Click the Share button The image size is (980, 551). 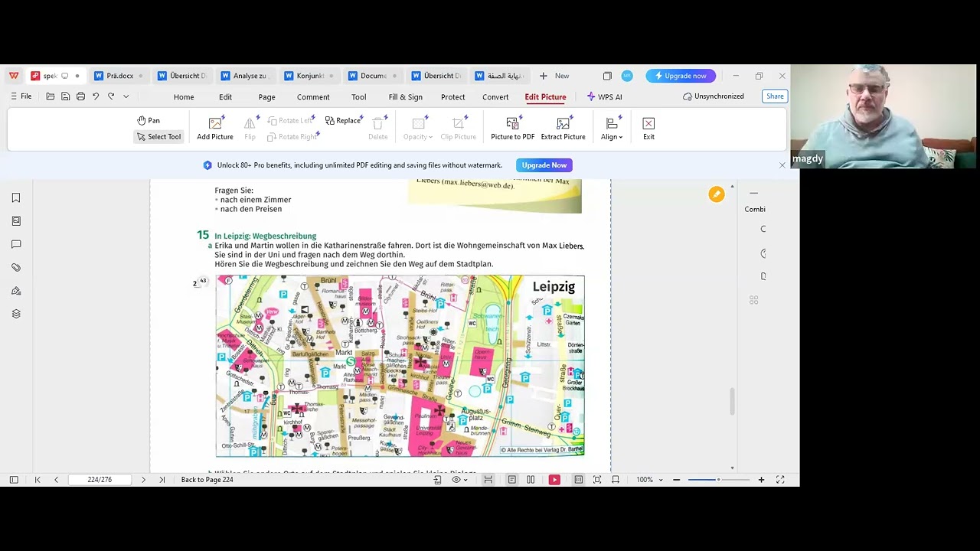point(775,96)
